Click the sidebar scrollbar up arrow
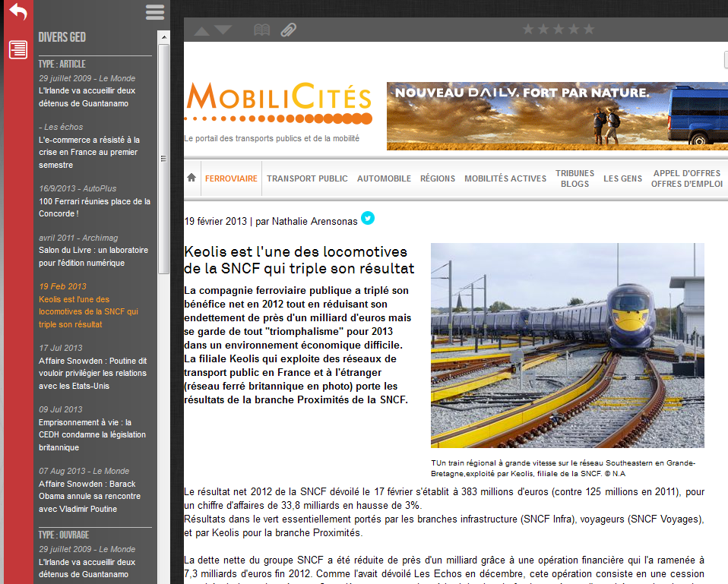The image size is (728, 584). click(164, 36)
